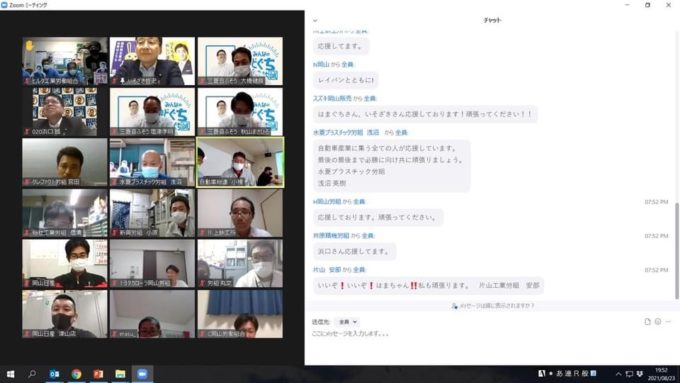Screen dimensions: 680x383
Task: Click the chat panel vertical scrollbar
Action: pyautogui.click(x=677, y=251)
